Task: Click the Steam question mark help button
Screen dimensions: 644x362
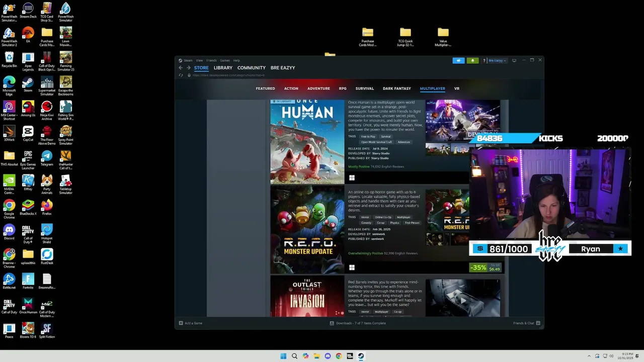Action: point(484,60)
